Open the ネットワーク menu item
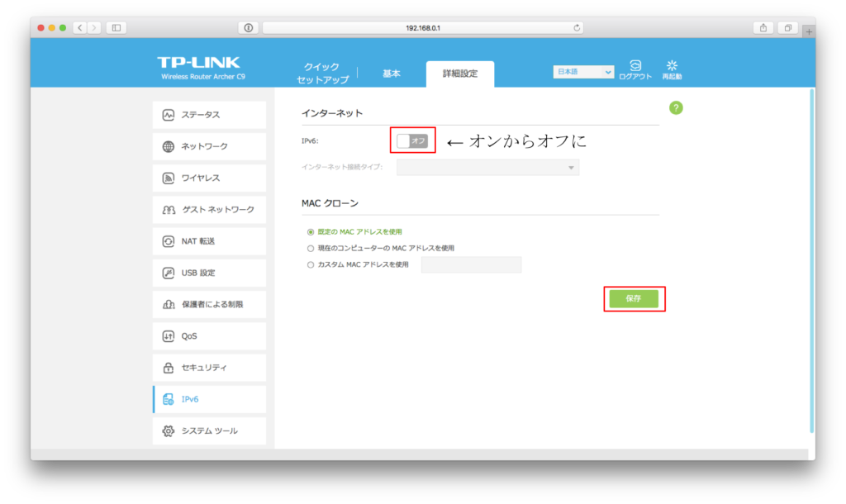 209,147
